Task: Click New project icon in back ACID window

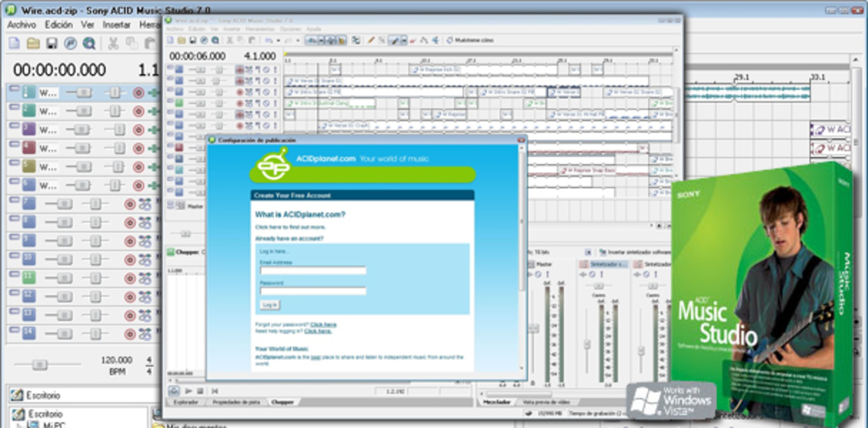Action: click(x=14, y=43)
